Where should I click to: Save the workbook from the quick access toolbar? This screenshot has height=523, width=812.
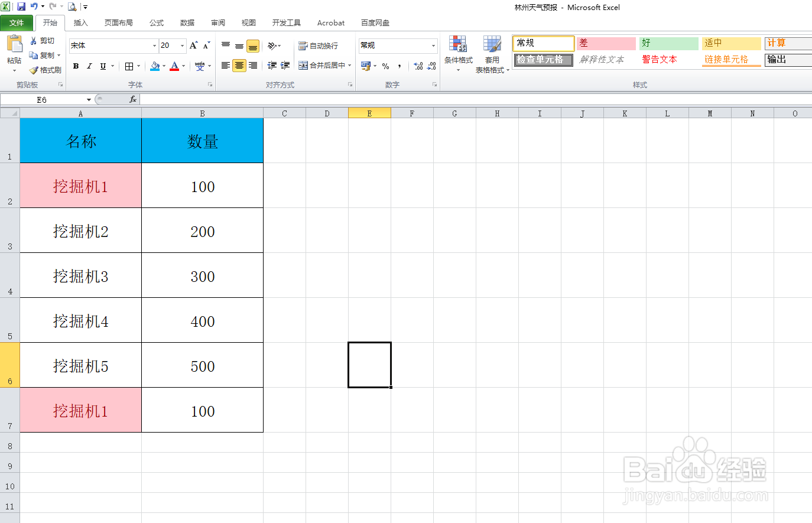tap(21, 7)
